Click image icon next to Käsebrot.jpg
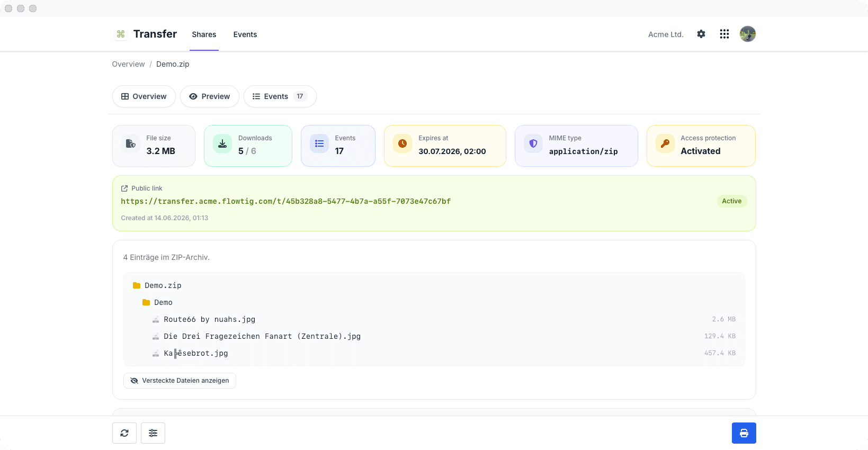The image size is (868, 450). tap(156, 353)
